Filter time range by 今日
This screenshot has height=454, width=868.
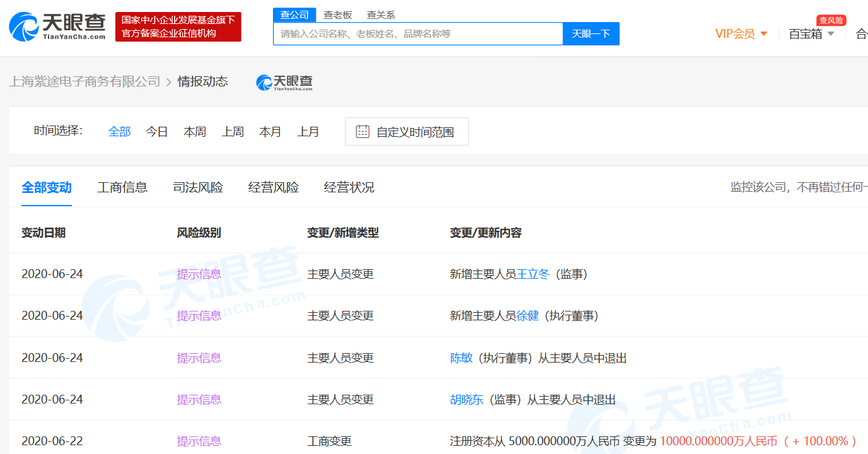[157, 132]
